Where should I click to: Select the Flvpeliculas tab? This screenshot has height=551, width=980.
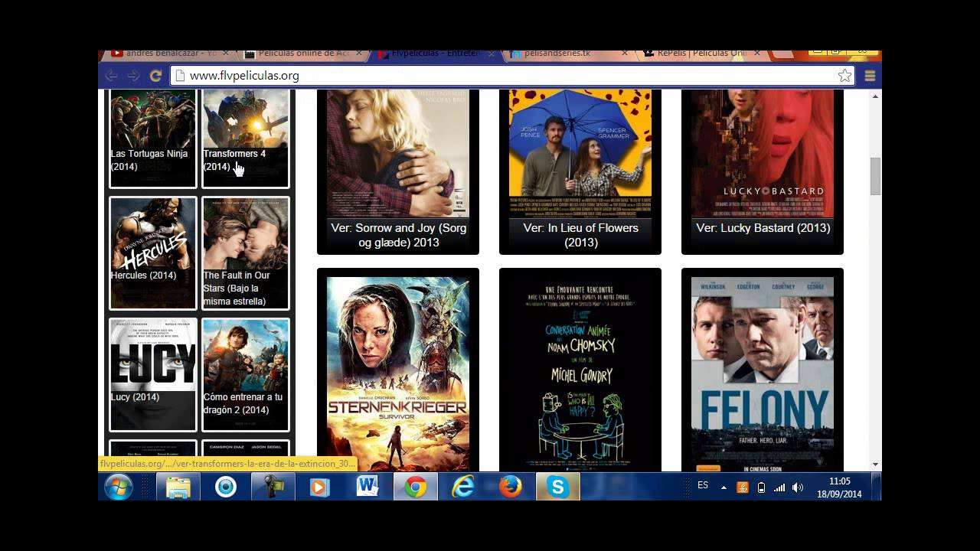tap(435, 54)
